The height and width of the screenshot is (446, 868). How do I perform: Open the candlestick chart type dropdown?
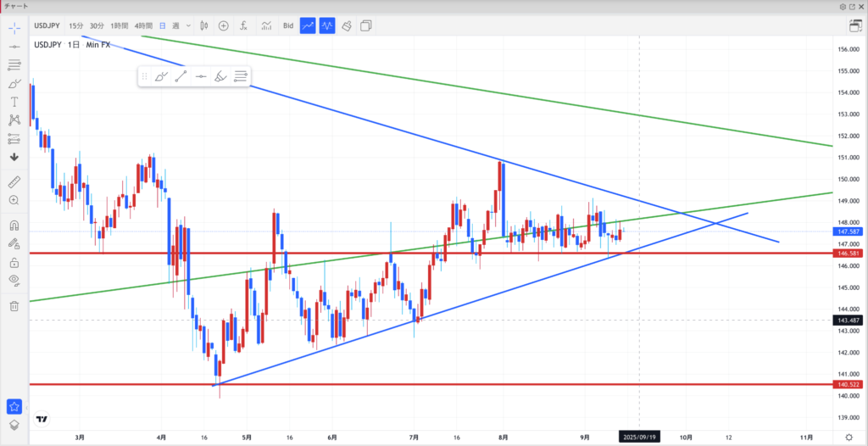[203, 25]
